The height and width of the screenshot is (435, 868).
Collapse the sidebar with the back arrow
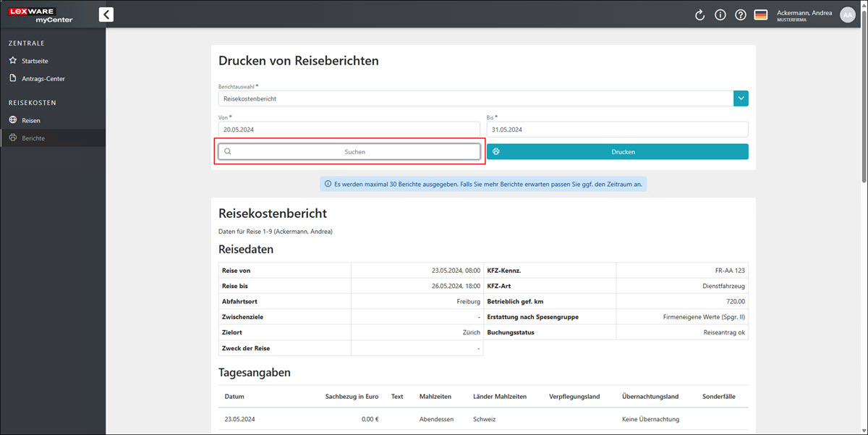tap(106, 14)
